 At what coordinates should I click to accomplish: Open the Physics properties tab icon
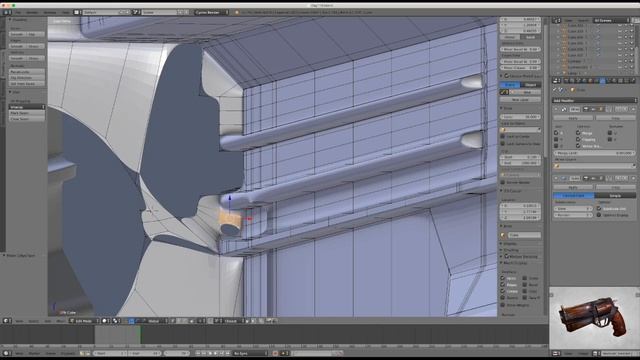point(633,80)
